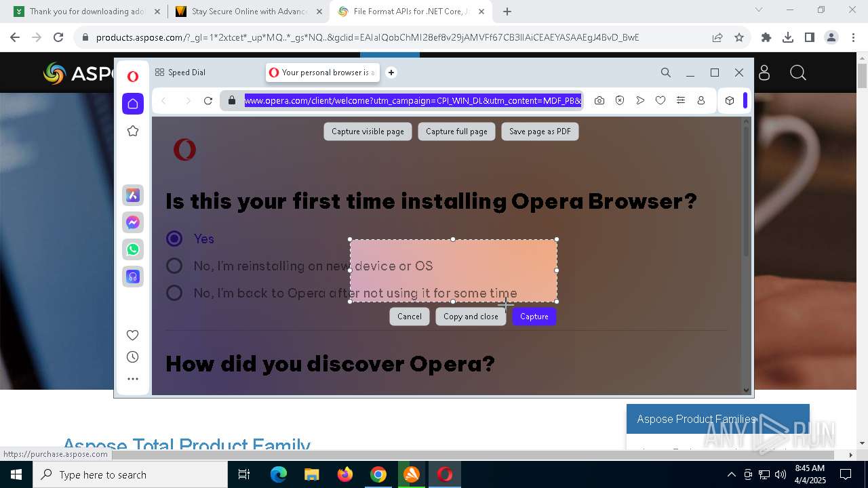Click the Snapshot camera icon in Opera toolbar
The width and height of the screenshot is (868, 488).
pos(599,100)
